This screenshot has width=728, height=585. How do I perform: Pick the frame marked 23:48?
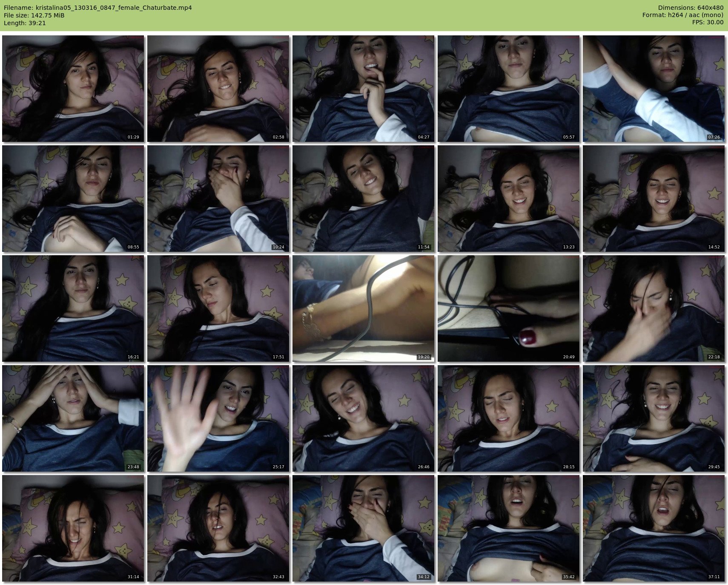pyautogui.click(x=73, y=418)
